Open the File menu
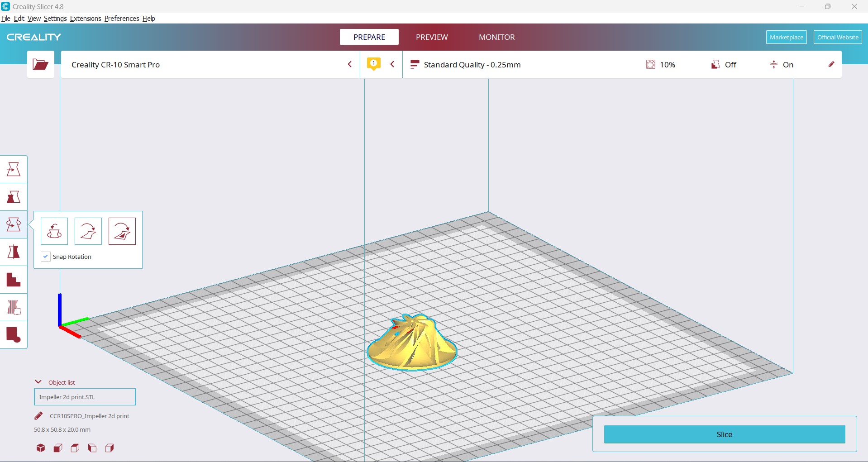Screen dimensions: 868x462 pyautogui.click(x=6, y=19)
